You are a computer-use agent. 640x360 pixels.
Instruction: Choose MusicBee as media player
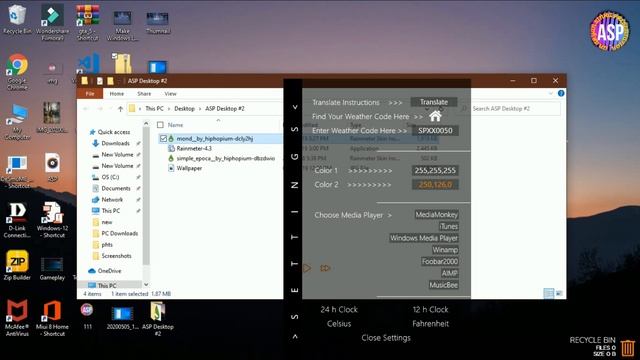point(443,285)
